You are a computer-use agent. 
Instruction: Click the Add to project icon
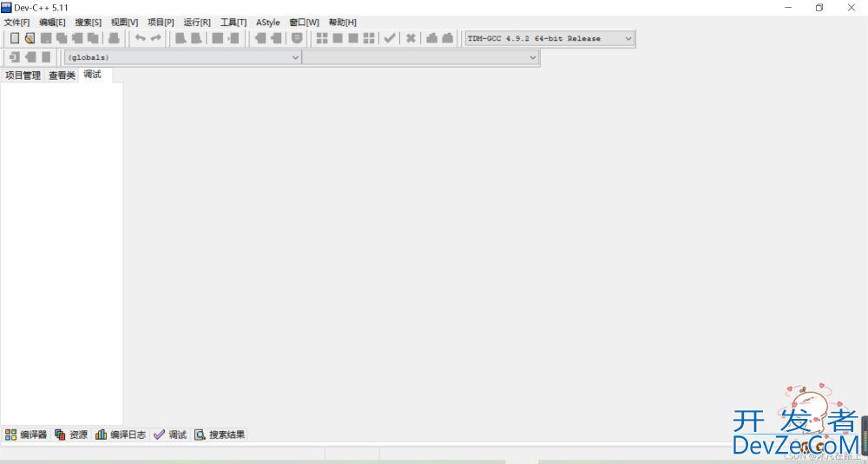[x=260, y=38]
